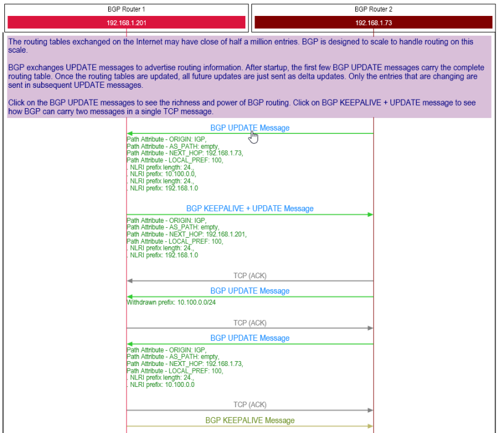Open BGP UPDATE Message advertising 10.100.0.0 and 192.168.1.0

(x=250, y=128)
